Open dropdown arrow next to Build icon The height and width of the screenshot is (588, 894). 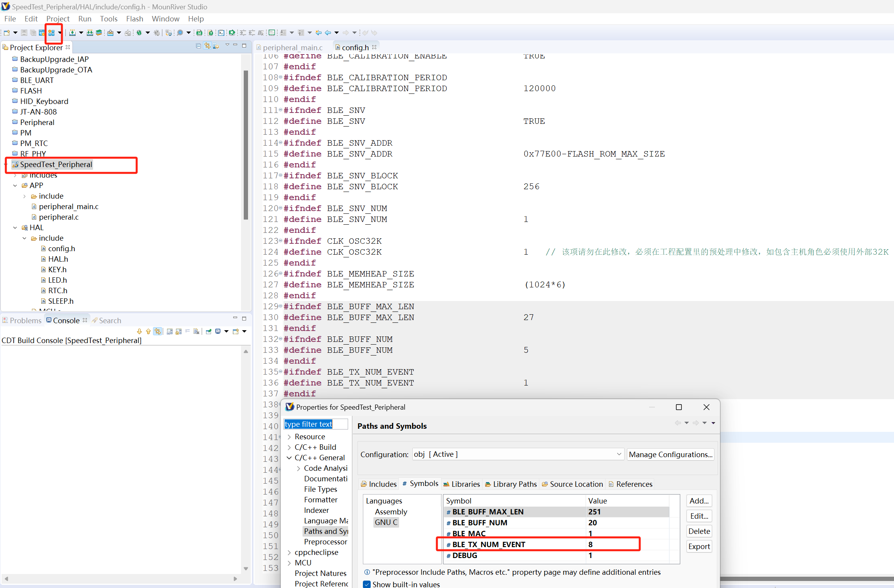tap(81, 33)
